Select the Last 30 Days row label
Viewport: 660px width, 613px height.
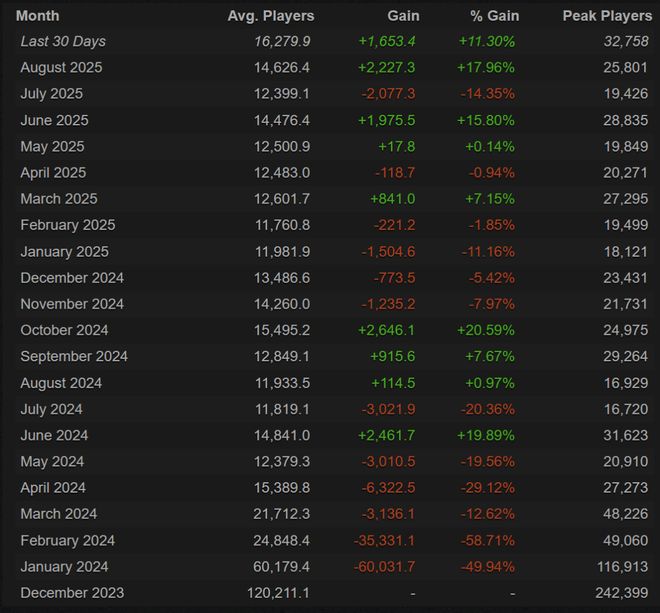[63, 41]
